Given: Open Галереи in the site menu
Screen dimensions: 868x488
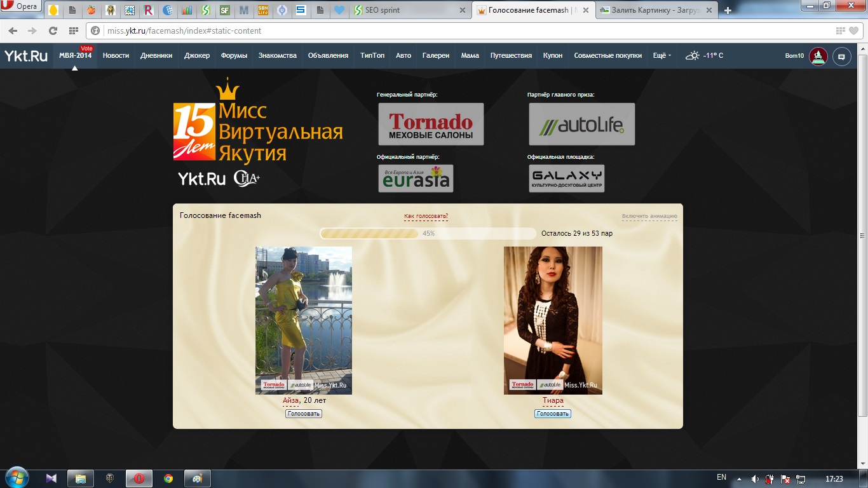Looking at the screenshot, I should (436, 55).
